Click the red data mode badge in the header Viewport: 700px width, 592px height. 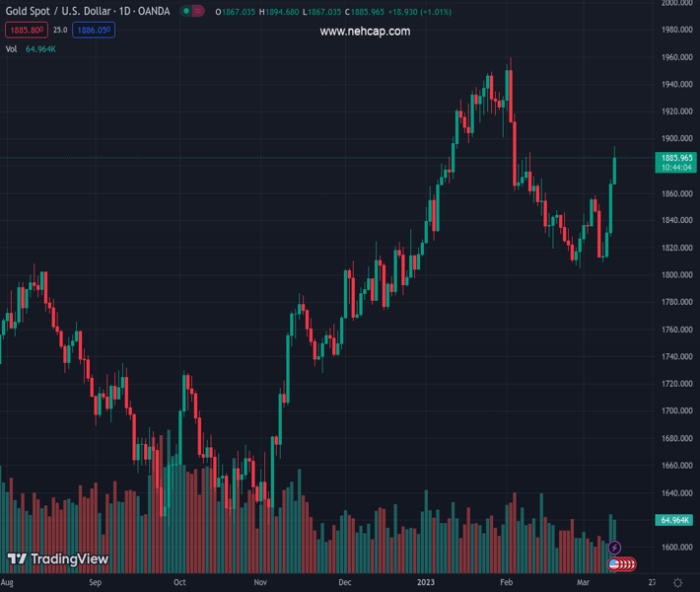coord(198,12)
